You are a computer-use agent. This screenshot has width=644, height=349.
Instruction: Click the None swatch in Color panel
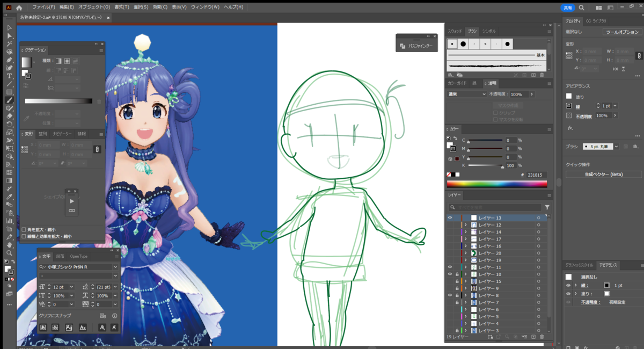(450, 174)
